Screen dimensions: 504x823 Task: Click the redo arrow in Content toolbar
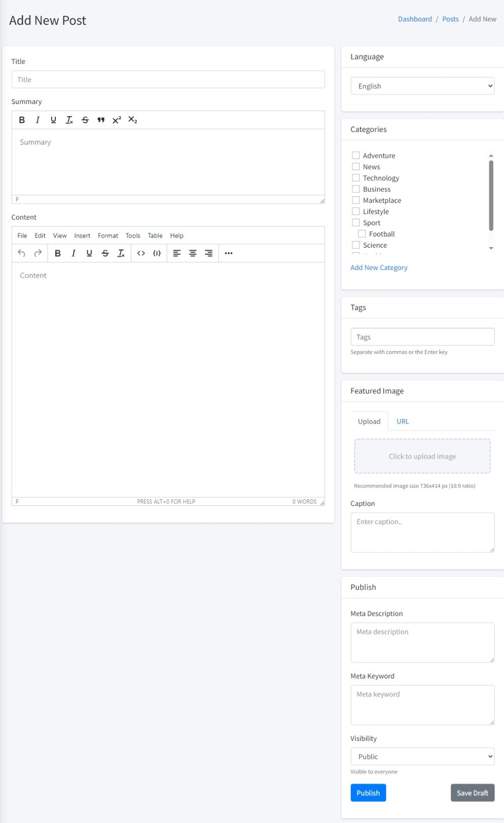[x=38, y=253]
